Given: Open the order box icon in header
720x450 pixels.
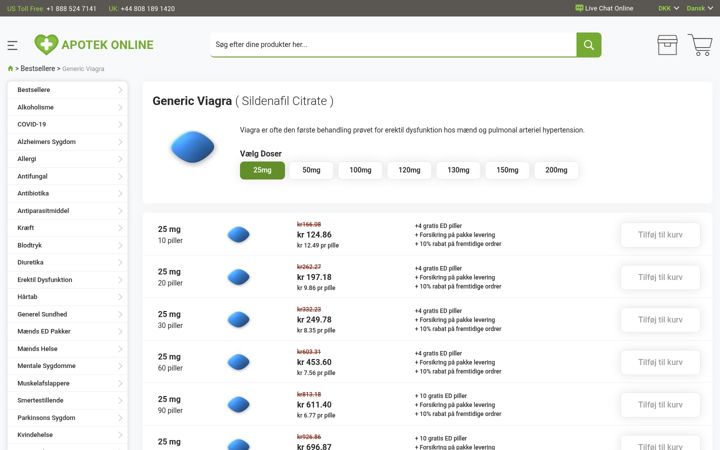Looking at the screenshot, I should (x=667, y=45).
